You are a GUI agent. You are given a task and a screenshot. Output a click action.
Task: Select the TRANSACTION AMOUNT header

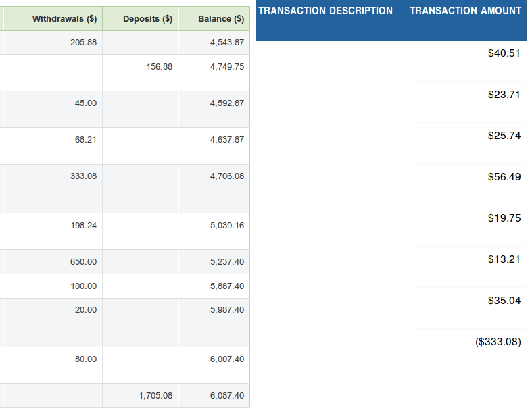[465, 11]
